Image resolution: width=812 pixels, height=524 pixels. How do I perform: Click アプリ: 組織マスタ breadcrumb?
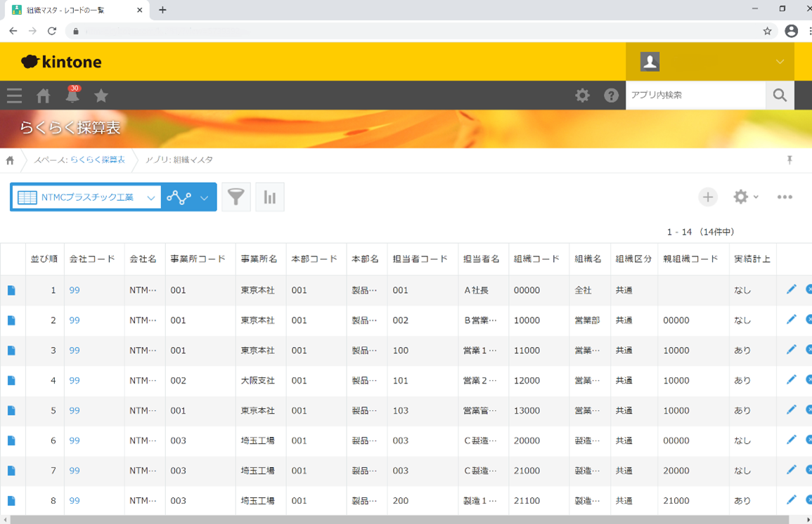tap(179, 160)
